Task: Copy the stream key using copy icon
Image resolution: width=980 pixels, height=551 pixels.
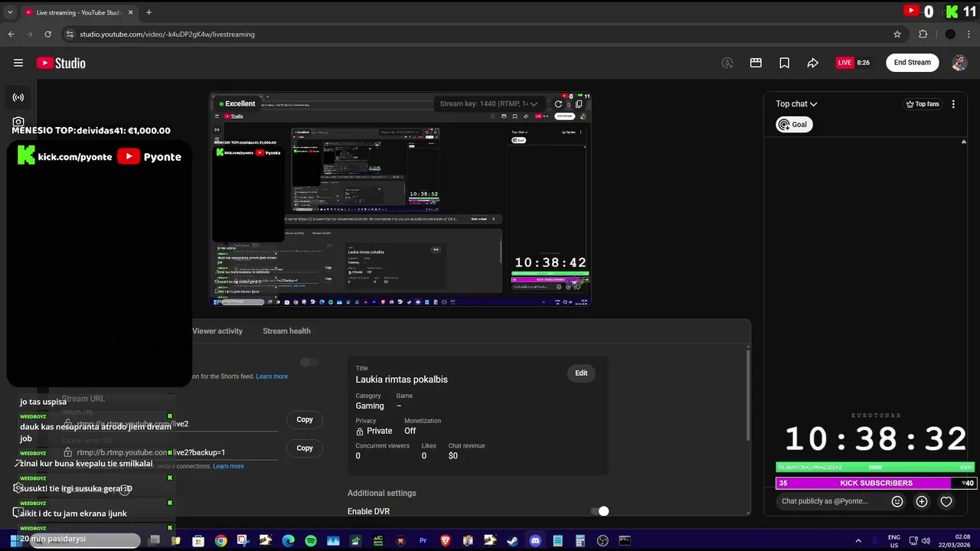Action: click(579, 104)
